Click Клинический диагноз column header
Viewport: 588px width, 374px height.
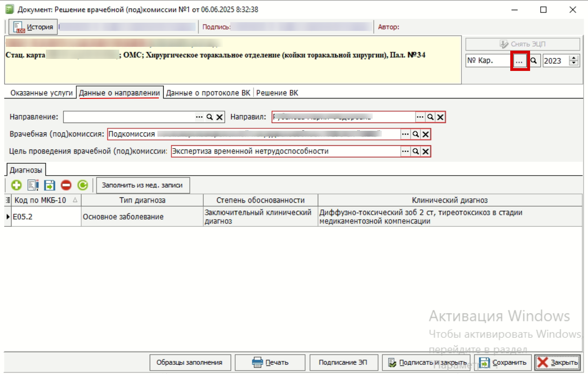click(450, 200)
